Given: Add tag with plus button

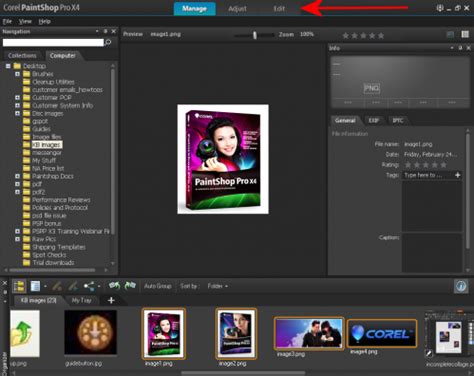Looking at the screenshot, I should (x=458, y=175).
